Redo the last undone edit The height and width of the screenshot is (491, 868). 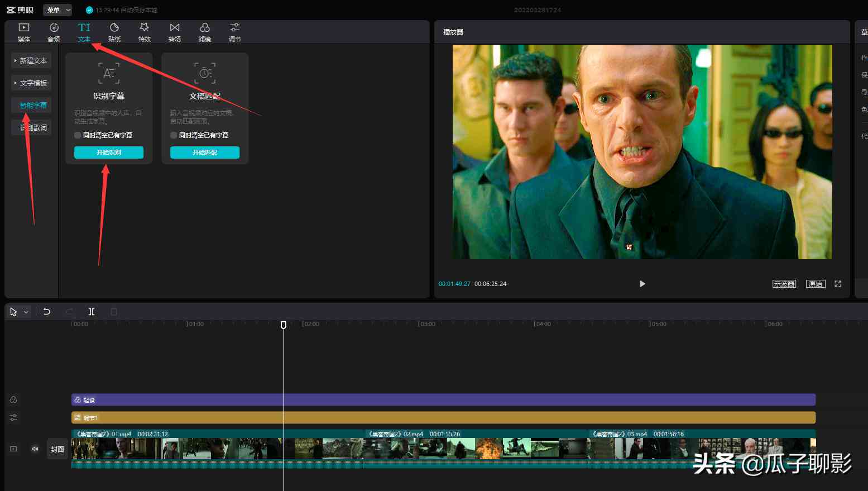pos(69,312)
